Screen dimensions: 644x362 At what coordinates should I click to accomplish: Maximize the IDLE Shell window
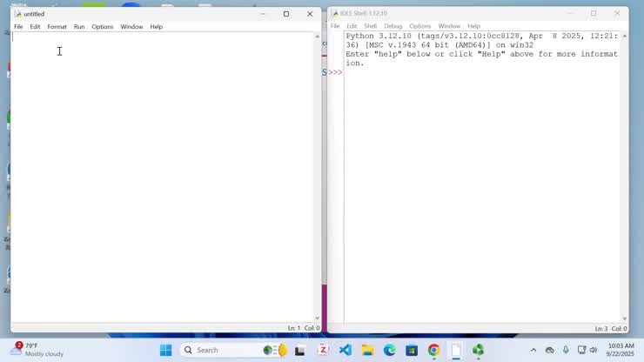[594, 13]
